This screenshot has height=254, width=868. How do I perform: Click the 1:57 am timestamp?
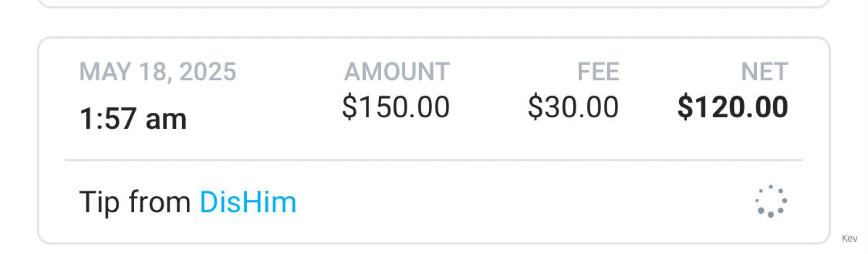(x=133, y=119)
